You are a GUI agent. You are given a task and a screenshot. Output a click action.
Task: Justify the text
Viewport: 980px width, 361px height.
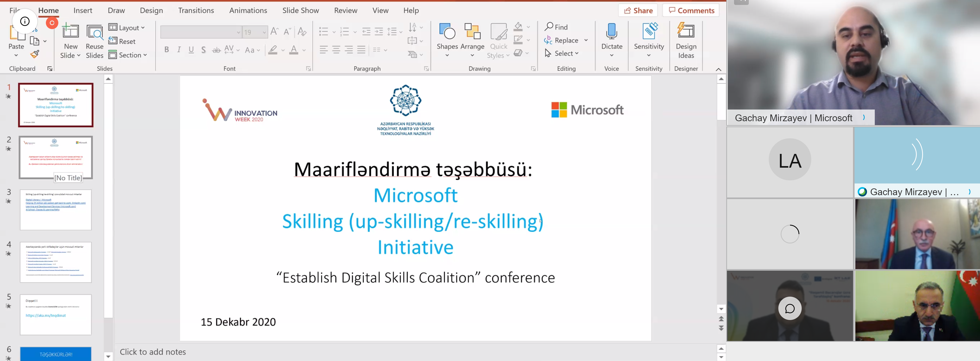click(x=361, y=50)
